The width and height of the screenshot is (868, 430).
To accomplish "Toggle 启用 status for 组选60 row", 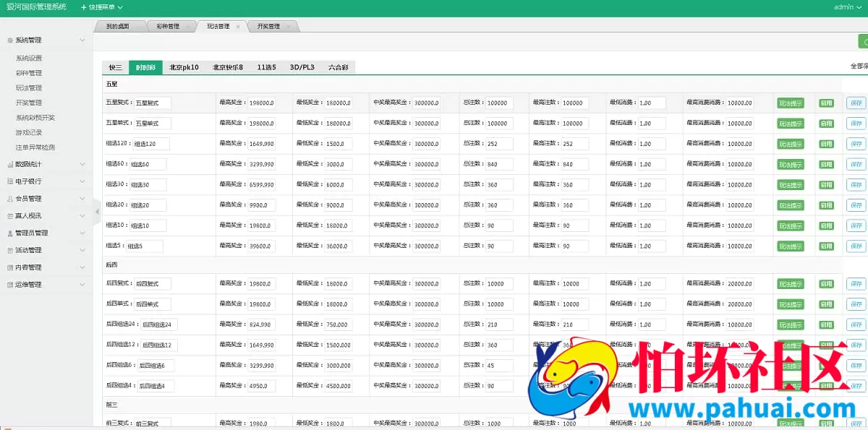I will point(826,165).
